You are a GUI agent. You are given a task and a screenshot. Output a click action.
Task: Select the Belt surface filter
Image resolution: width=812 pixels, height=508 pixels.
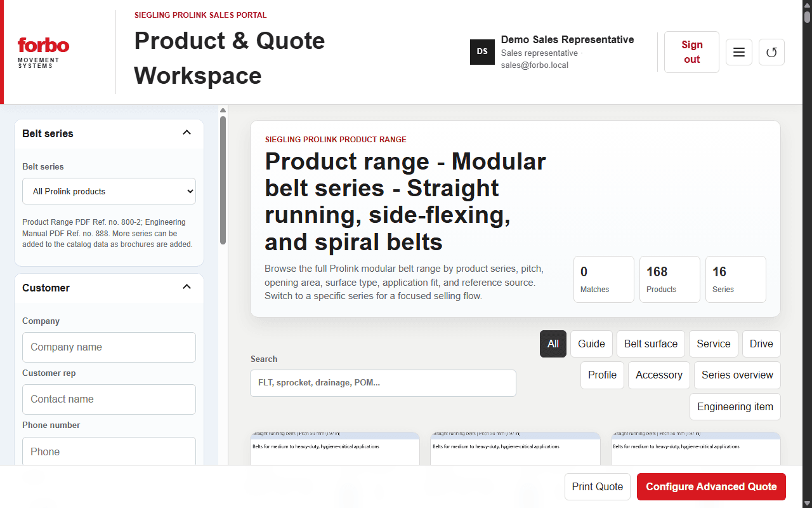(x=651, y=344)
